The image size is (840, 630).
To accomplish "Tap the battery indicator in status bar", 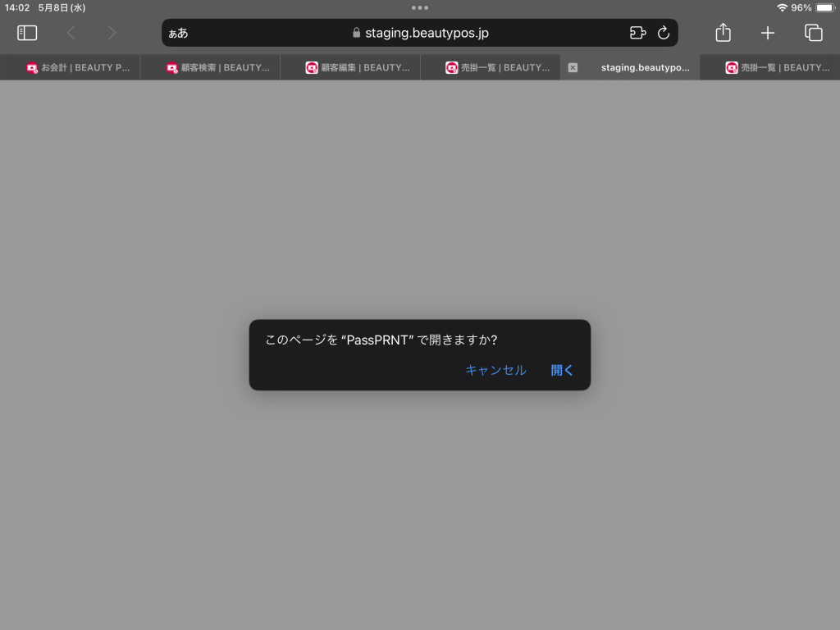I will tap(824, 7).
